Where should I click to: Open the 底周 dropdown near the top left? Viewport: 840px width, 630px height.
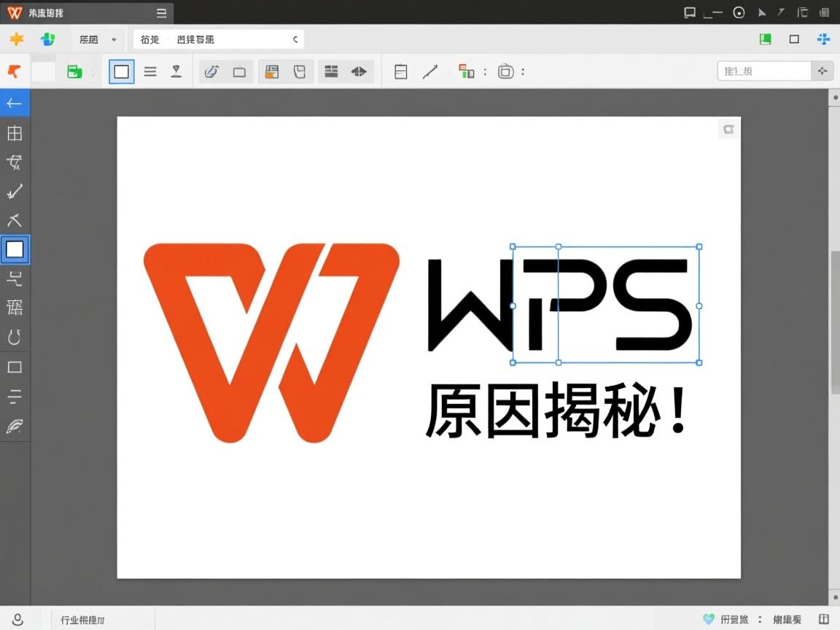click(97, 39)
